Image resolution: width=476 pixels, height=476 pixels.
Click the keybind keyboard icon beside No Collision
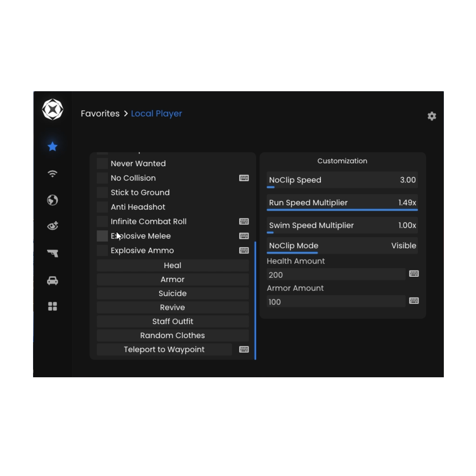[244, 178]
